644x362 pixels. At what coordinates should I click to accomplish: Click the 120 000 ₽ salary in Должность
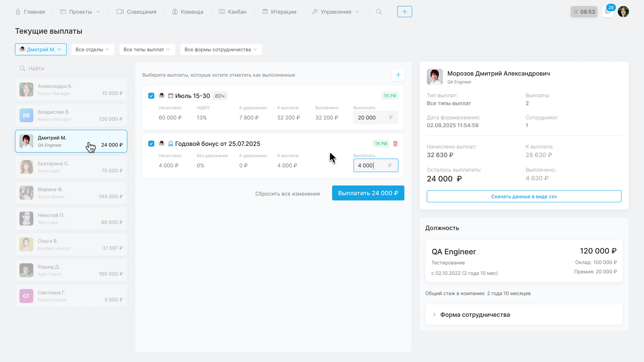coord(598,251)
